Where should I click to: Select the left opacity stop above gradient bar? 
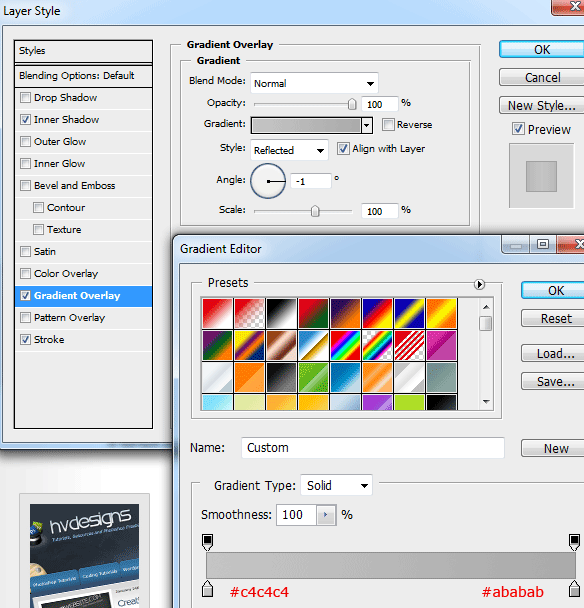click(207, 542)
